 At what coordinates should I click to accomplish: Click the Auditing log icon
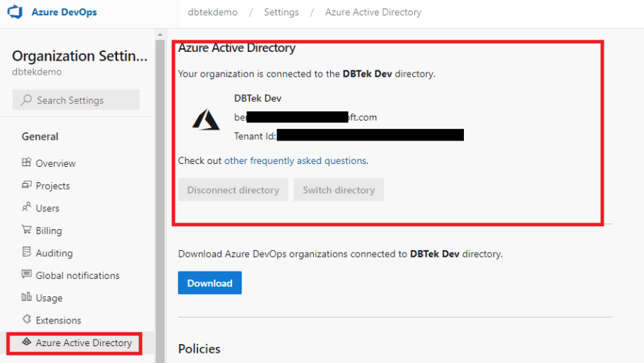click(x=26, y=252)
